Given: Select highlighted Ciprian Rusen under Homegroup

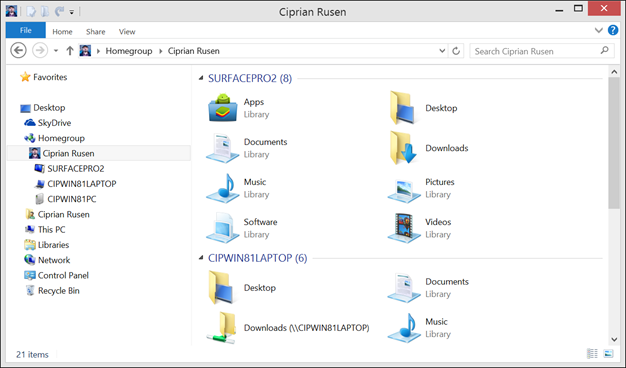Looking at the screenshot, I should click(x=99, y=153).
